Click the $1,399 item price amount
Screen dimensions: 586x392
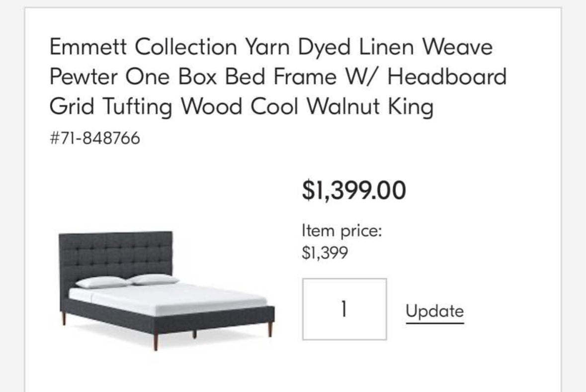tap(324, 252)
